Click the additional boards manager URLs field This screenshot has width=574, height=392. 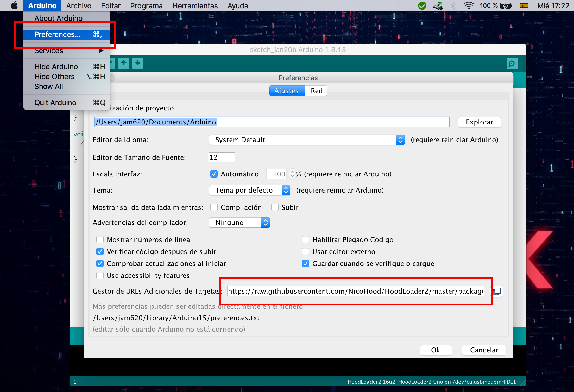(355, 291)
